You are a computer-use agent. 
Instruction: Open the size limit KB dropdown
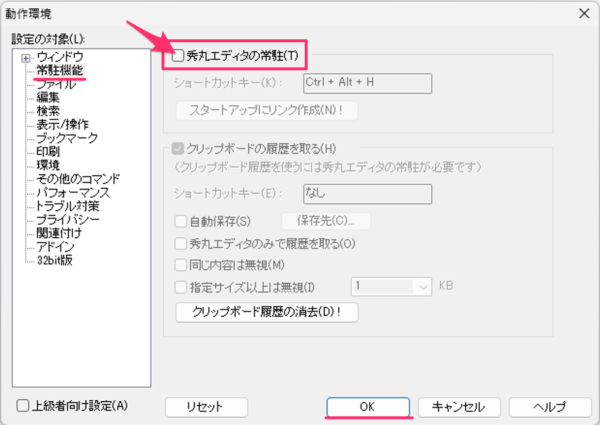coord(420,286)
